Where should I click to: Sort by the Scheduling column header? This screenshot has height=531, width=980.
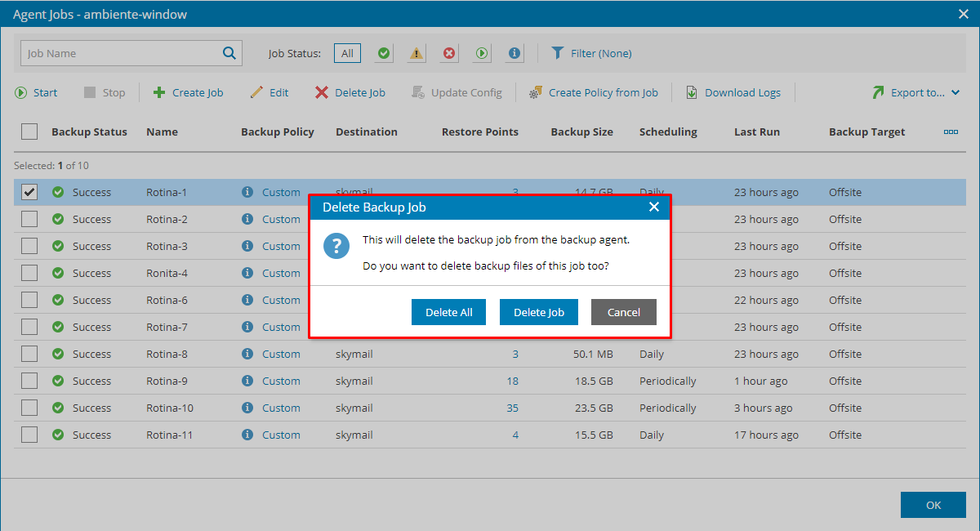(x=668, y=132)
